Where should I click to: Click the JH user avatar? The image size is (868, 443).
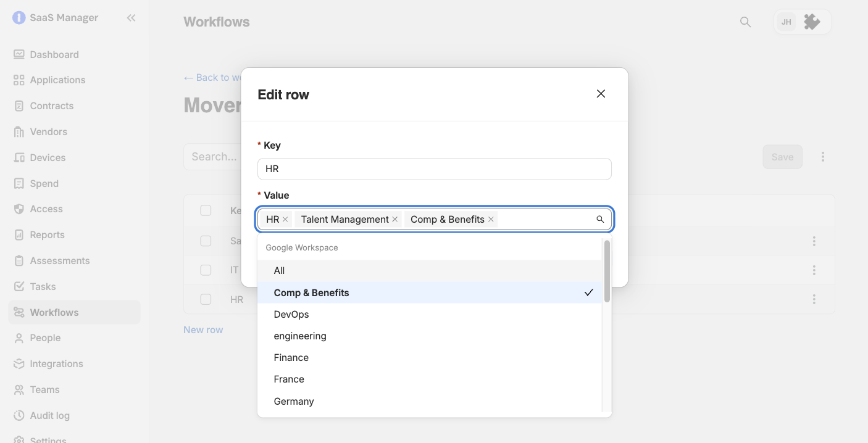pyautogui.click(x=787, y=22)
